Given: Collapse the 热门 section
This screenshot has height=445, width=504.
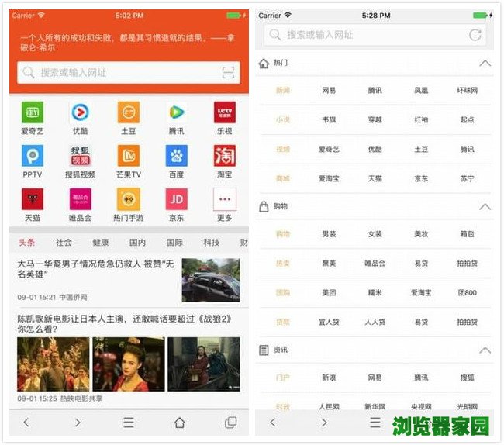Looking at the screenshot, I should (485, 63).
